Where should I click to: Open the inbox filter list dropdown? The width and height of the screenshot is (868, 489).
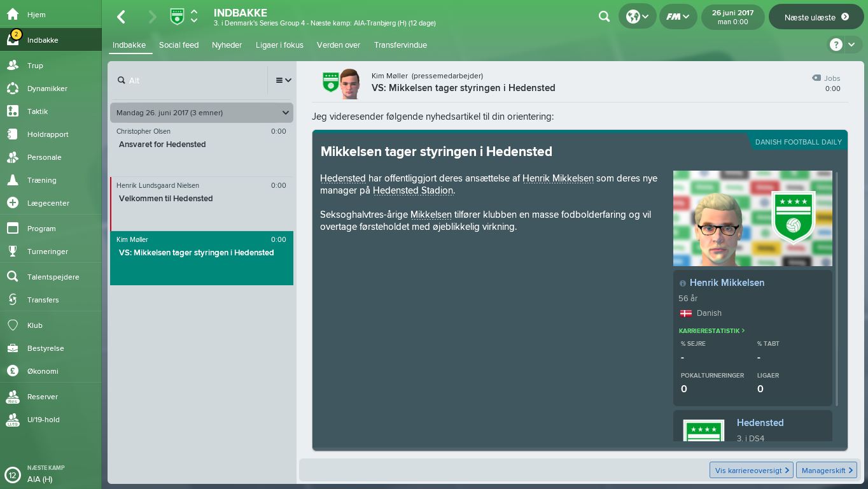(x=283, y=80)
